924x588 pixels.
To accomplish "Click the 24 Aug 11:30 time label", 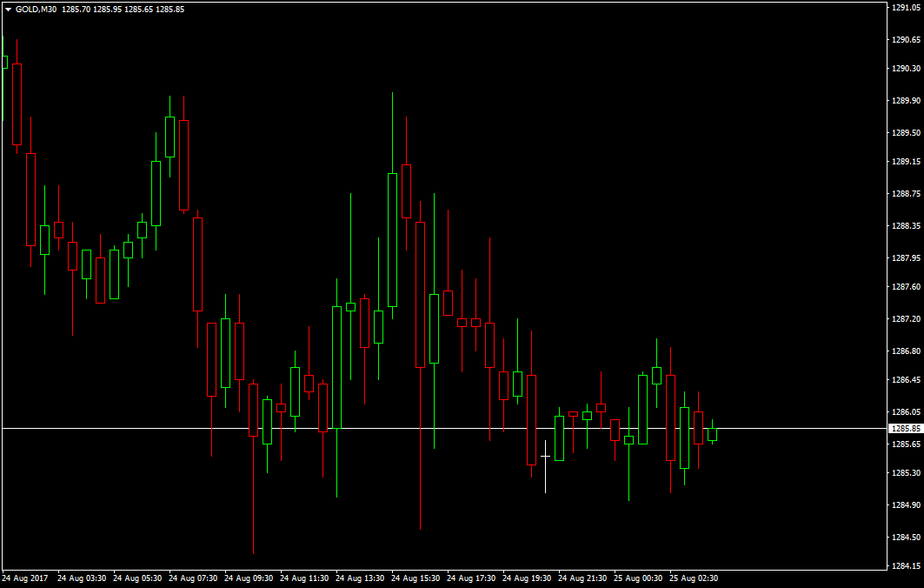I will coord(304,578).
